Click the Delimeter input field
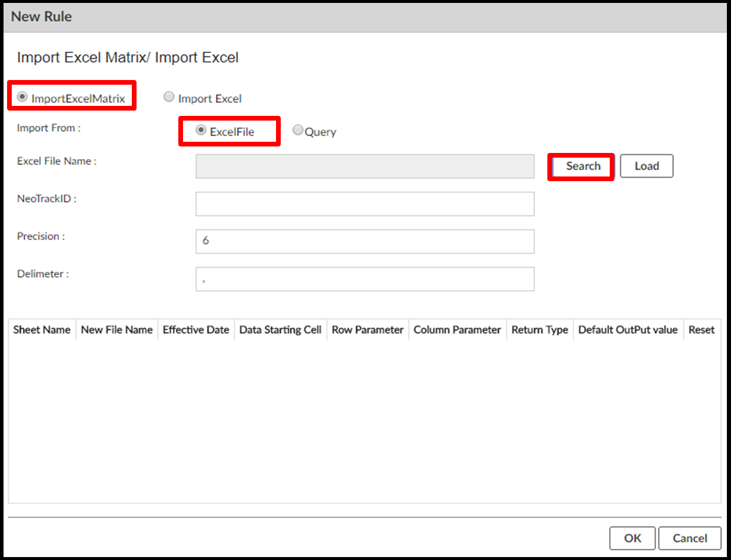Viewport: 731px width, 560px height. click(364, 279)
